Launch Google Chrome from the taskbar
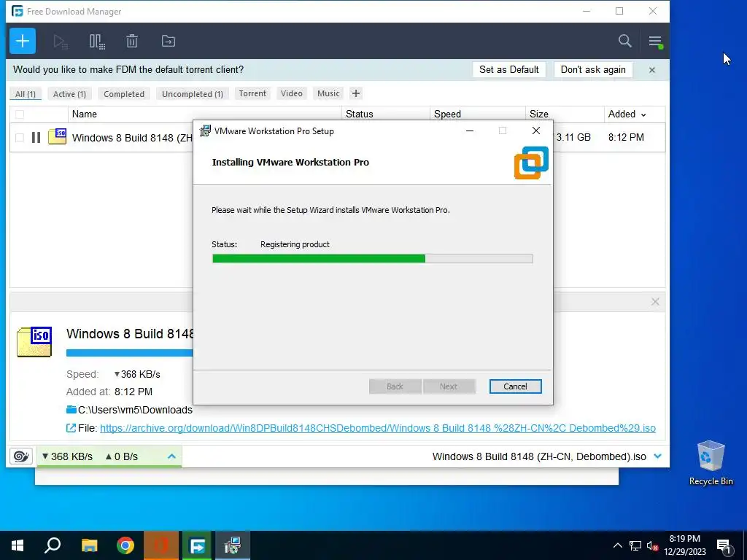The height and width of the screenshot is (560, 747). (x=125, y=545)
